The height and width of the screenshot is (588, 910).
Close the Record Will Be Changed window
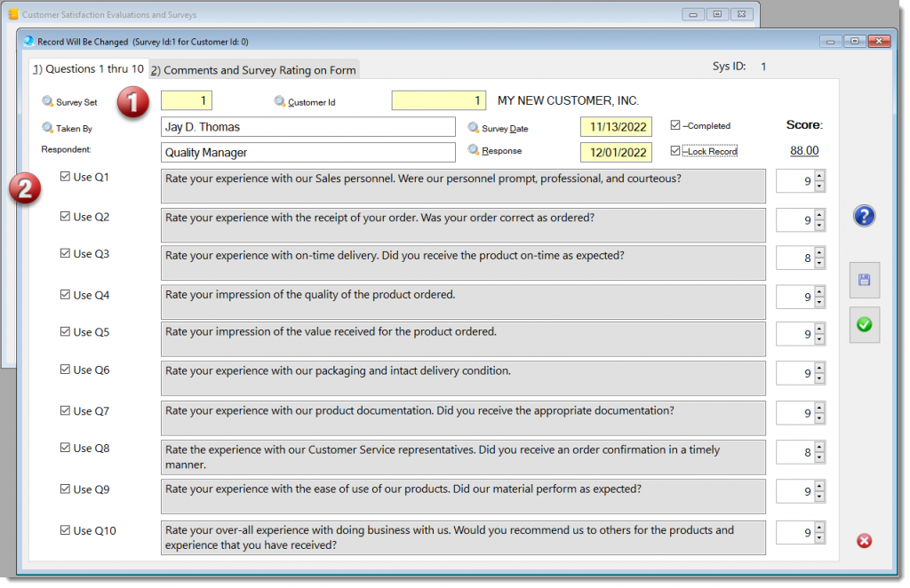879,41
